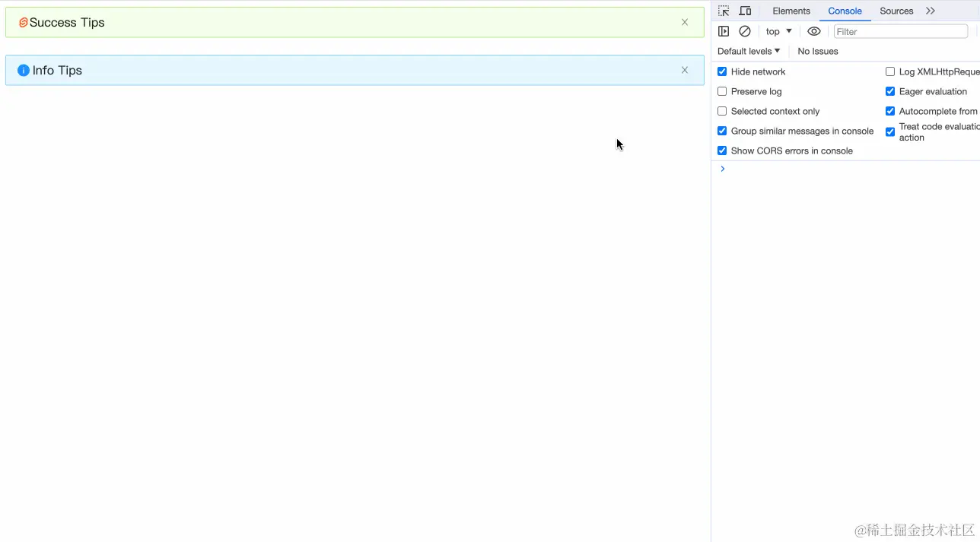The height and width of the screenshot is (542, 980).
Task: Switch to the Elements tab
Action: tap(791, 11)
